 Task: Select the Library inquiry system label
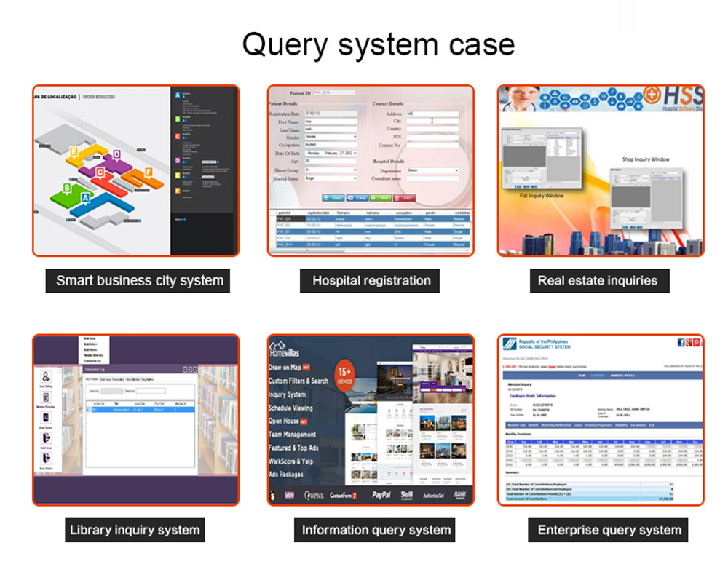(x=135, y=530)
